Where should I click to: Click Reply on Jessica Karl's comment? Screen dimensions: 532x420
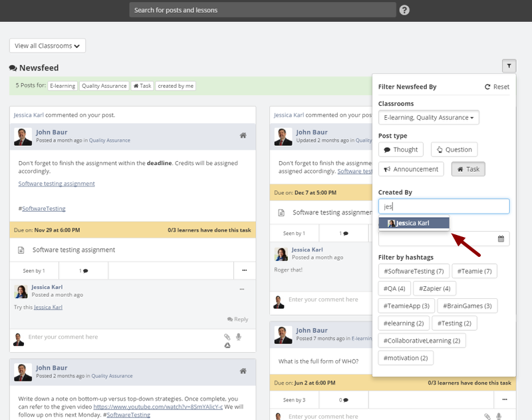pyautogui.click(x=237, y=319)
